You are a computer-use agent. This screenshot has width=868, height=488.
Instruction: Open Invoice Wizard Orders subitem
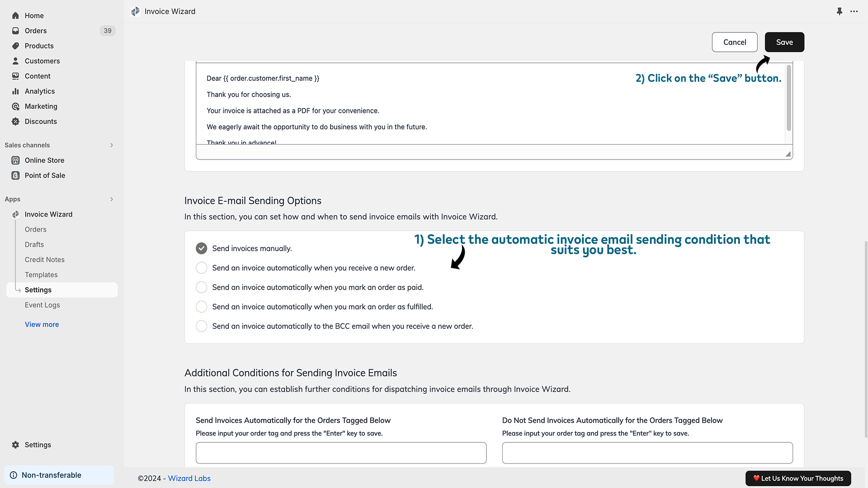click(x=36, y=230)
